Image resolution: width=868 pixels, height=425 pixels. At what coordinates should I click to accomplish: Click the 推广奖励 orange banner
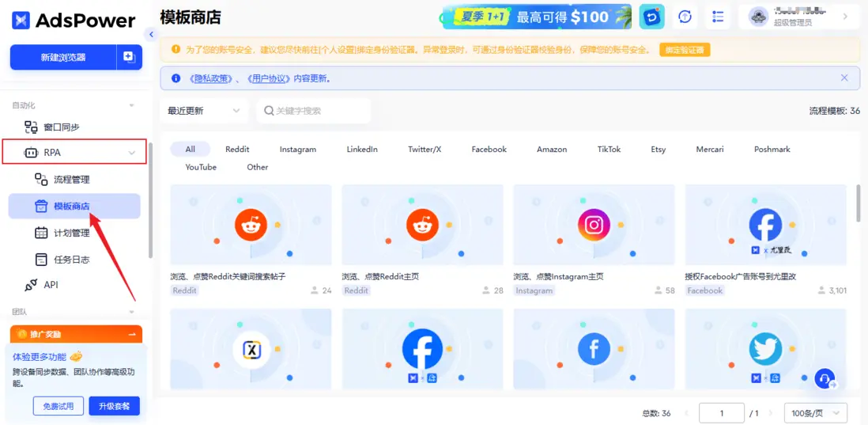point(76,334)
